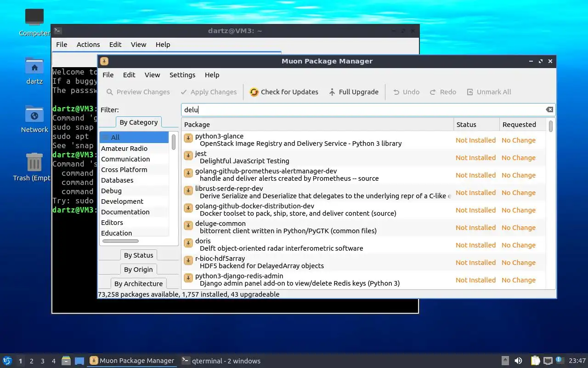Click the Undo toolbar button
Image resolution: width=588 pixels, height=368 pixels.
coord(406,92)
